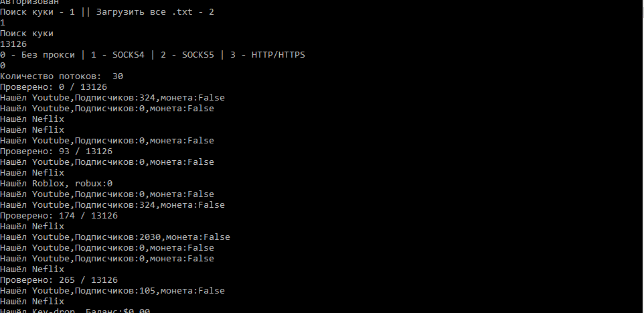Click the Neflix line directly above Roblox
The image size is (644, 313).
click(32, 172)
